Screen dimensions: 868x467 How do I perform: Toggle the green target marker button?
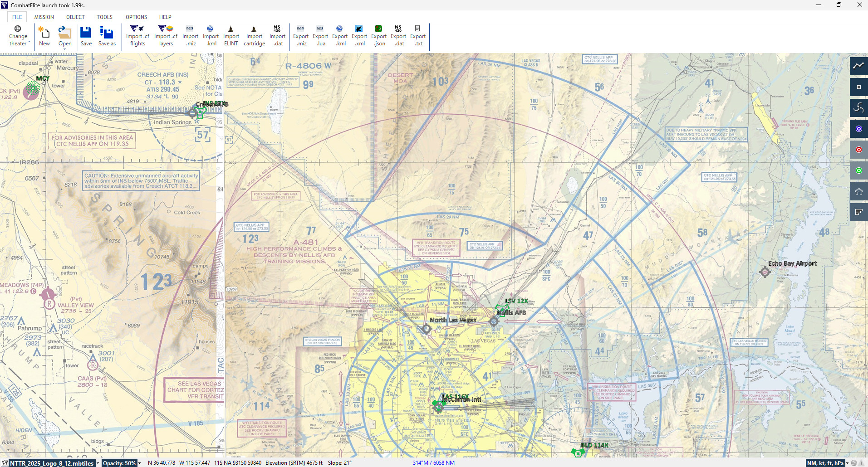click(x=858, y=170)
